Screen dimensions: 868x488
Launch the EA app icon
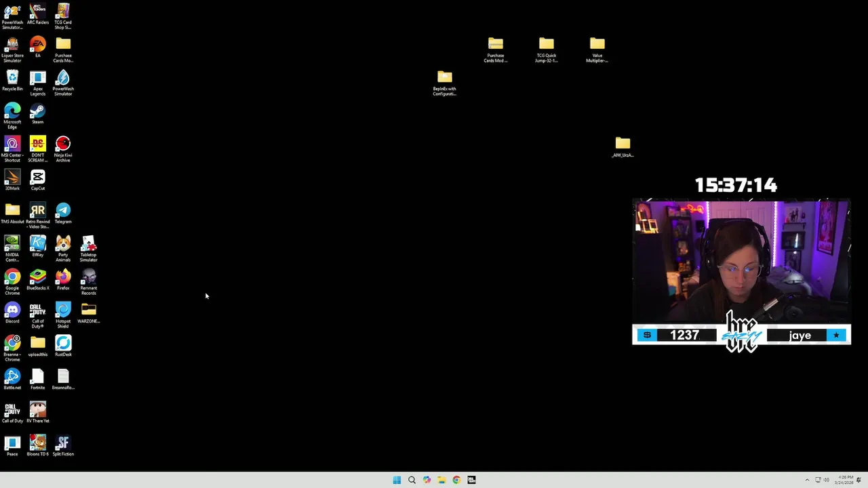click(x=37, y=47)
